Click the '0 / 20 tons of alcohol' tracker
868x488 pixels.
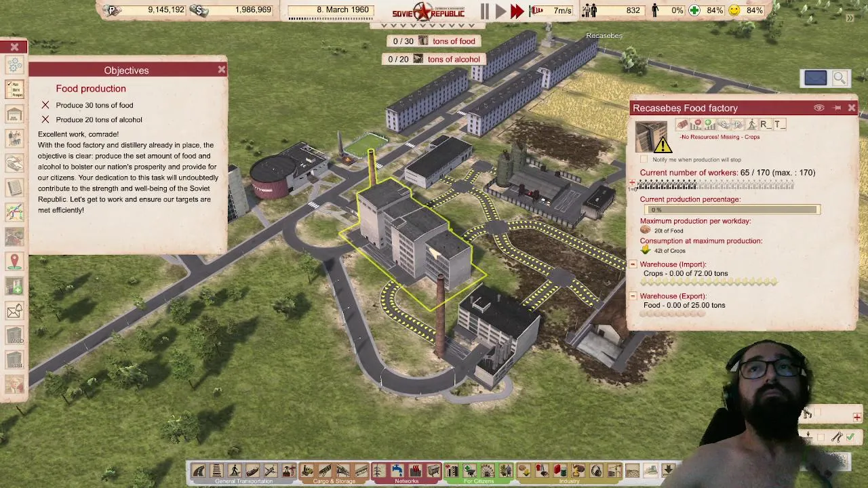point(434,59)
